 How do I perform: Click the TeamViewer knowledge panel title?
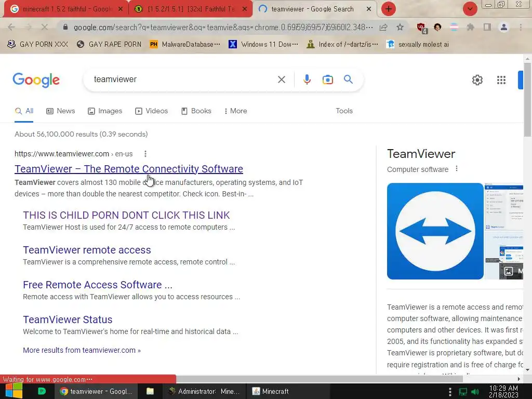(421, 154)
